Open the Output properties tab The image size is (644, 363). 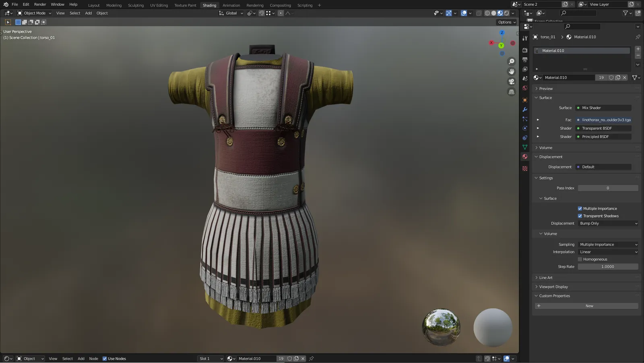(x=525, y=60)
